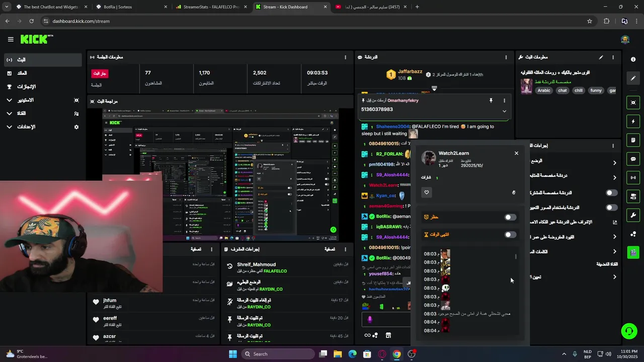This screenshot has width=644, height=362.
Task: Open the AI chat moderation external link
Action: 615,222
